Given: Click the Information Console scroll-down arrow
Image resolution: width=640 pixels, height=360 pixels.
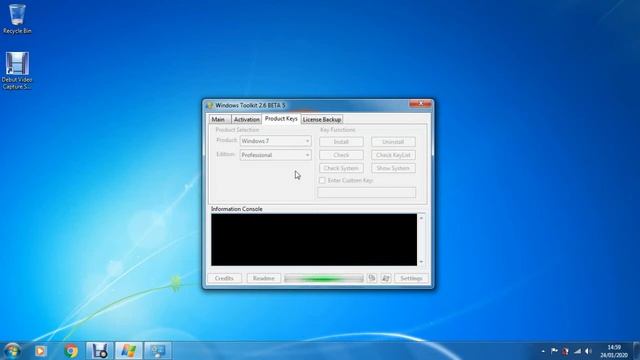Looking at the screenshot, I should 421,262.
